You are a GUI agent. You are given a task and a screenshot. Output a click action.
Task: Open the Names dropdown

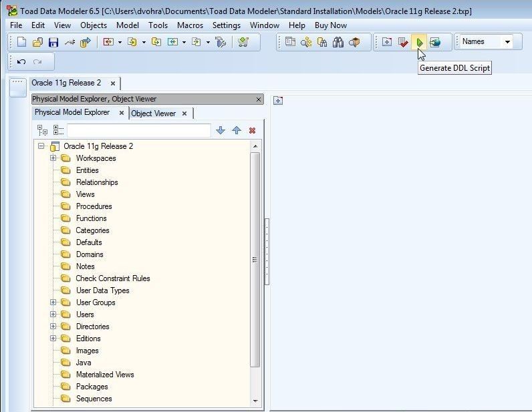point(507,42)
